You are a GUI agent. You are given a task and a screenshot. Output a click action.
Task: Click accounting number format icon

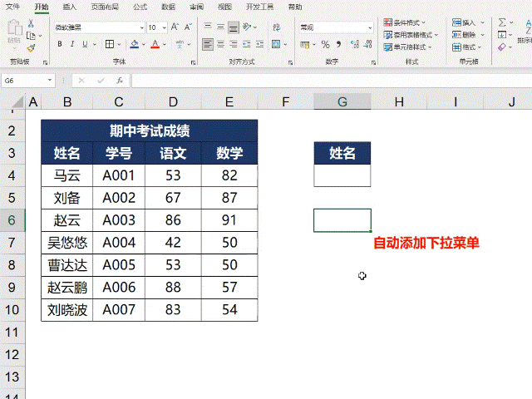tap(305, 44)
